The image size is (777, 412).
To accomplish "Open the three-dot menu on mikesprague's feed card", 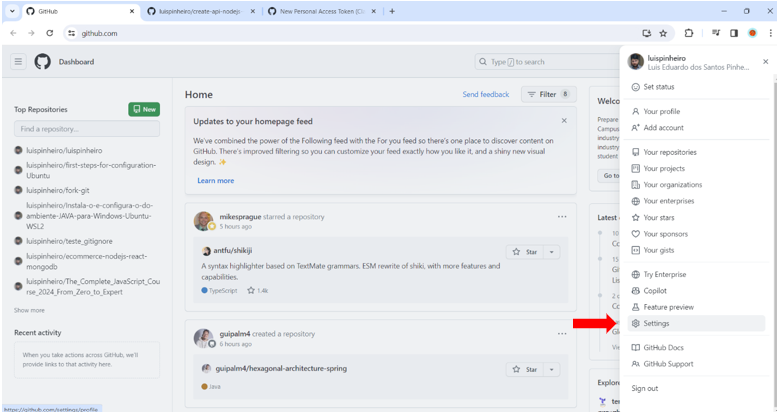I will click(562, 217).
